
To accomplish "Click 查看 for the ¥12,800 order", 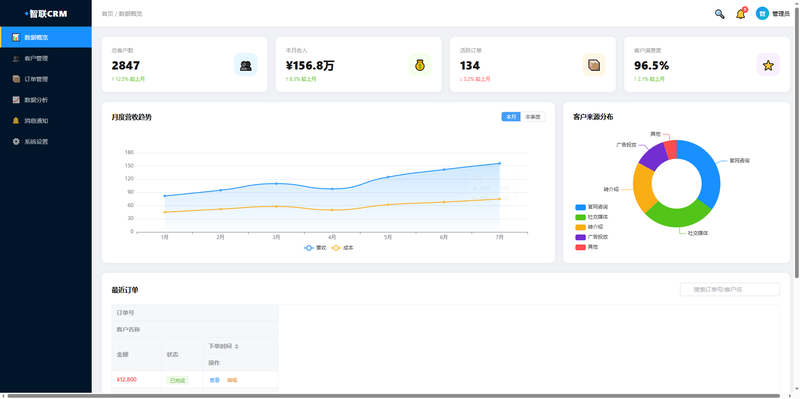I will coord(214,380).
